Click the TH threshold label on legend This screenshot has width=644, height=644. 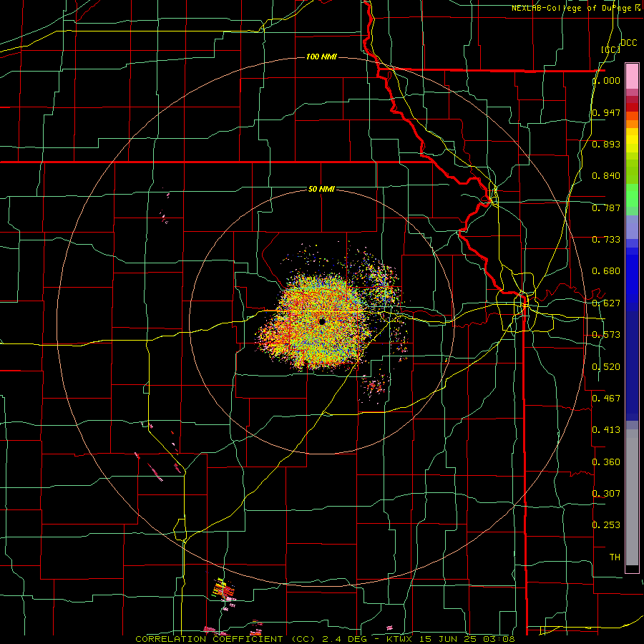[615, 557]
